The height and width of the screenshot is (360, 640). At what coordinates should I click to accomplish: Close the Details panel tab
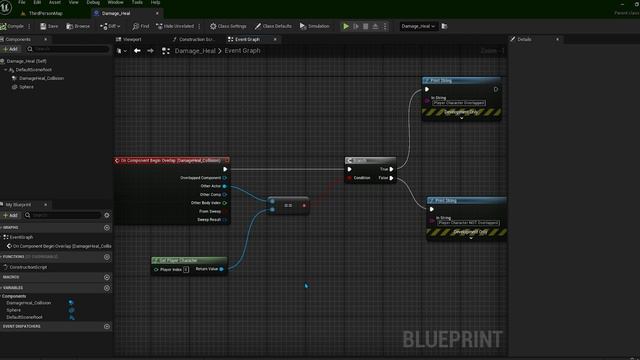[558, 39]
